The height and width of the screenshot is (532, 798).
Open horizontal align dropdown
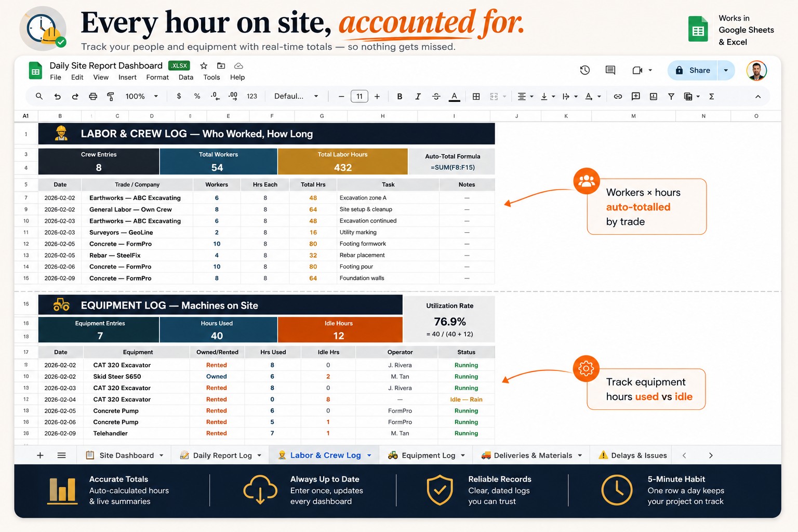coord(525,96)
